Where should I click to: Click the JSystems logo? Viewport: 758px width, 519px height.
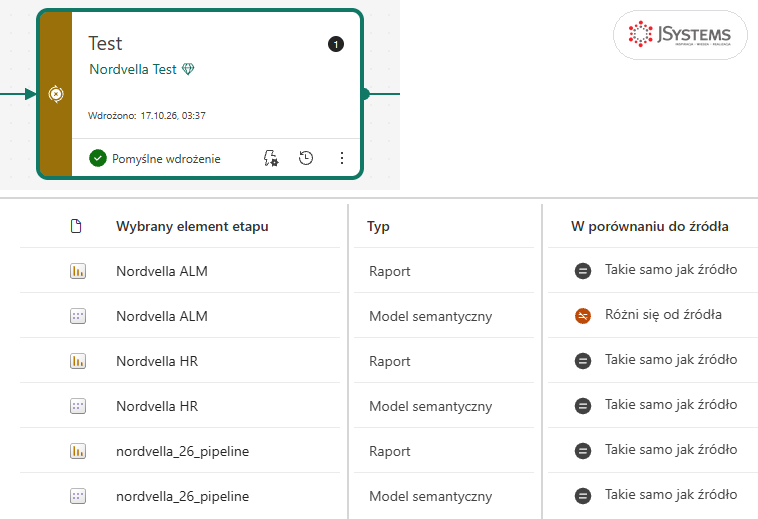point(680,35)
